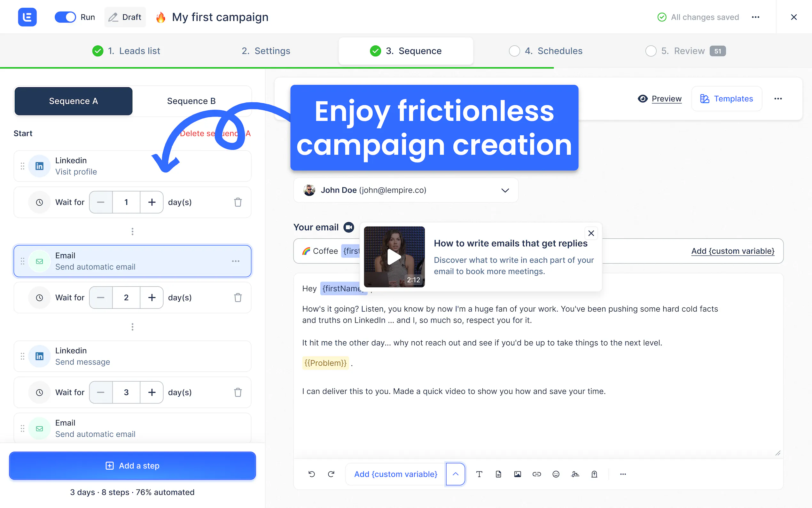Screen dimensions: 812x508
Task: Switch to Sequence B tab
Action: 191,101
